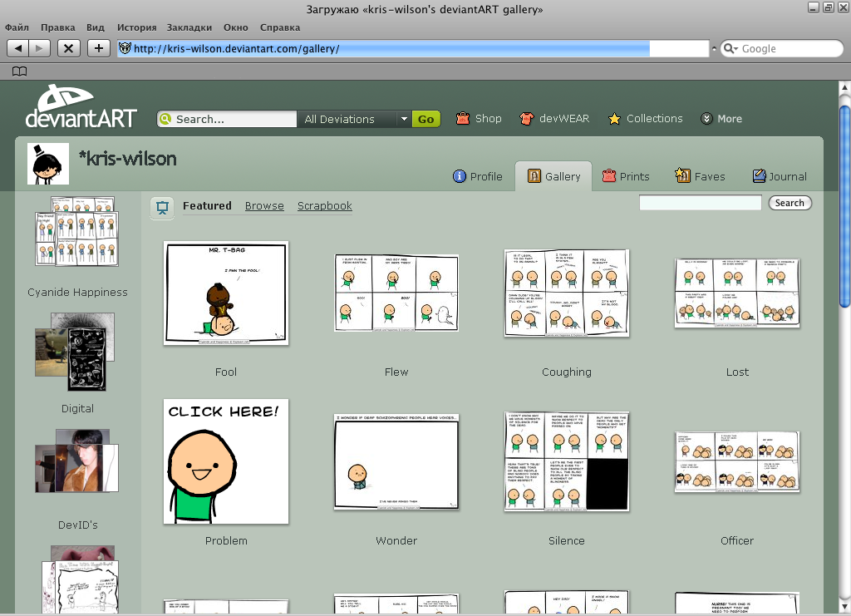Open the Окно menu
The image size is (851, 616).
[x=235, y=27]
